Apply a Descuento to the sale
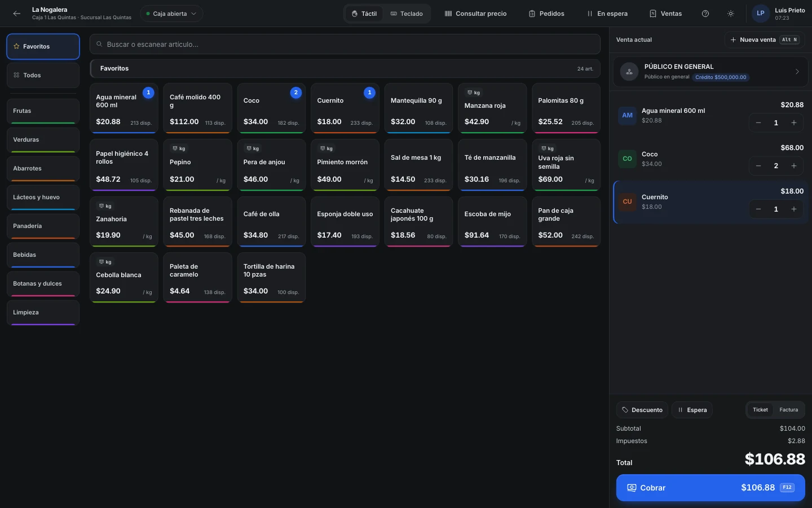 click(x=642, y=410)
